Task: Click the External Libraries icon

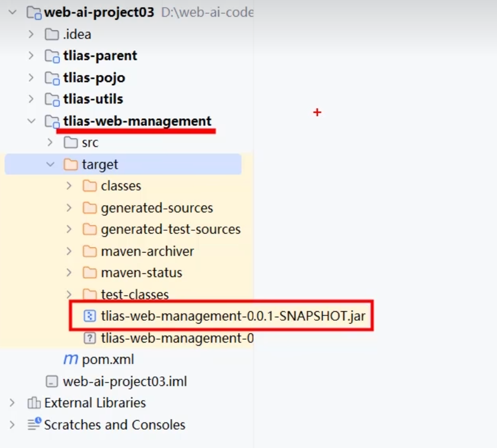Action: click(34, 403)
